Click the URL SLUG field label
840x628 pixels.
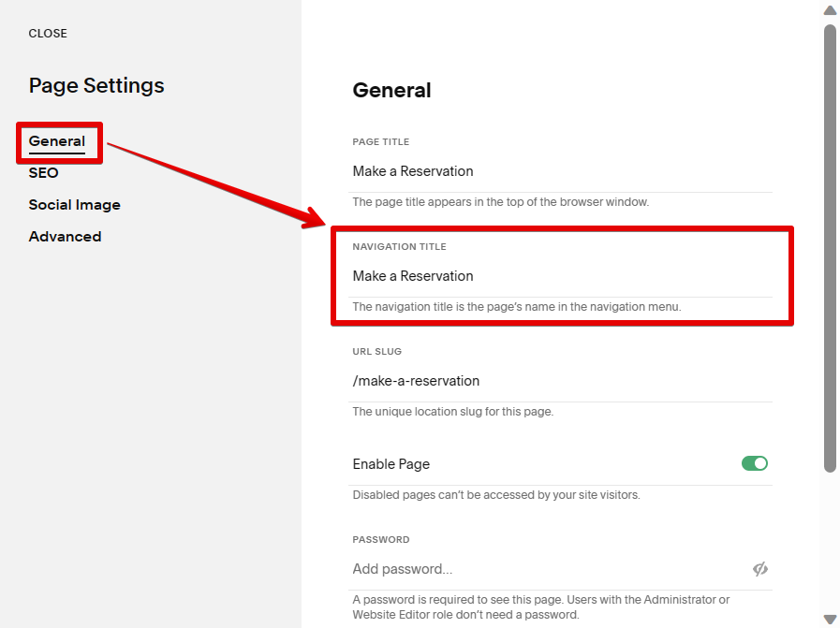[x=377, y=352]
